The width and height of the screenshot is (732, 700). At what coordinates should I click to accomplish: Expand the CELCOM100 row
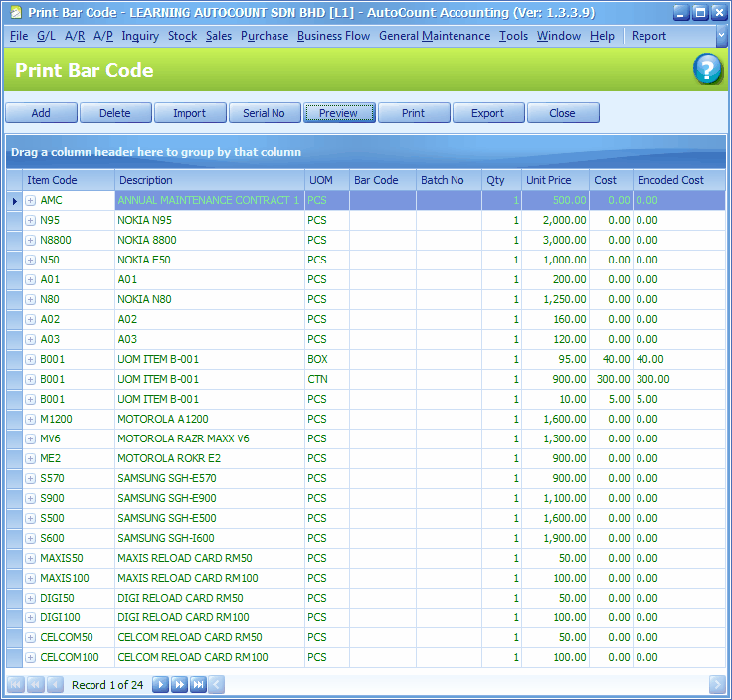point(31,657)
